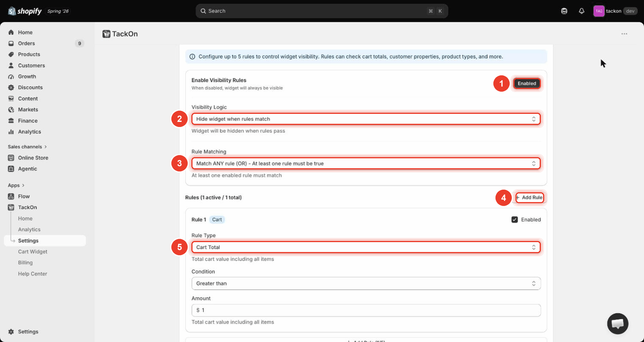Click the search magnifier icon

click(x=203, y=11)
